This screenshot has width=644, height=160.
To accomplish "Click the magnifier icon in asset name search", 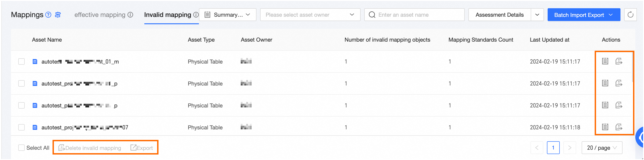I will [x=372, y=15].
